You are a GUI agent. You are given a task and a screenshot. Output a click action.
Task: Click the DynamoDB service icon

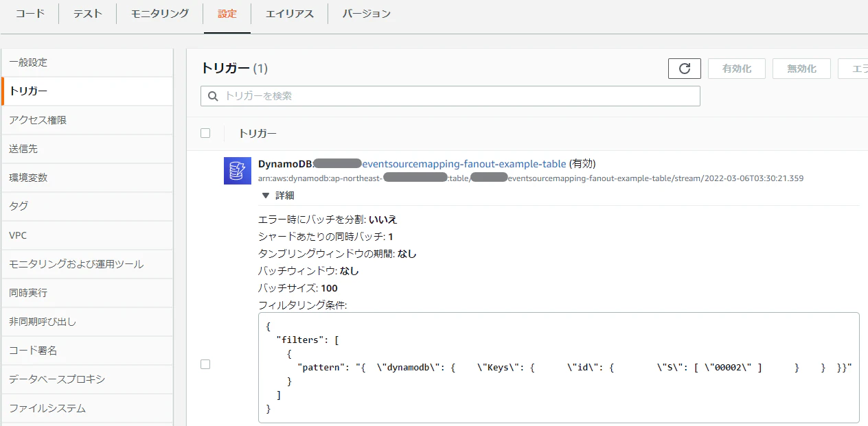238,171
